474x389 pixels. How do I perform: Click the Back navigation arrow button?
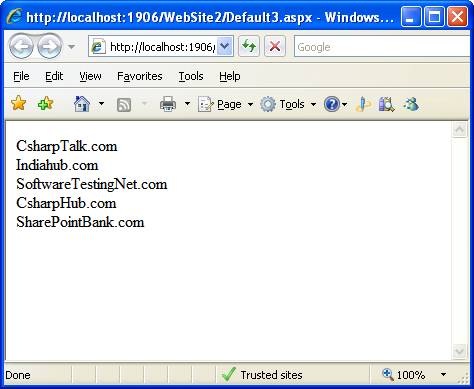21,46
